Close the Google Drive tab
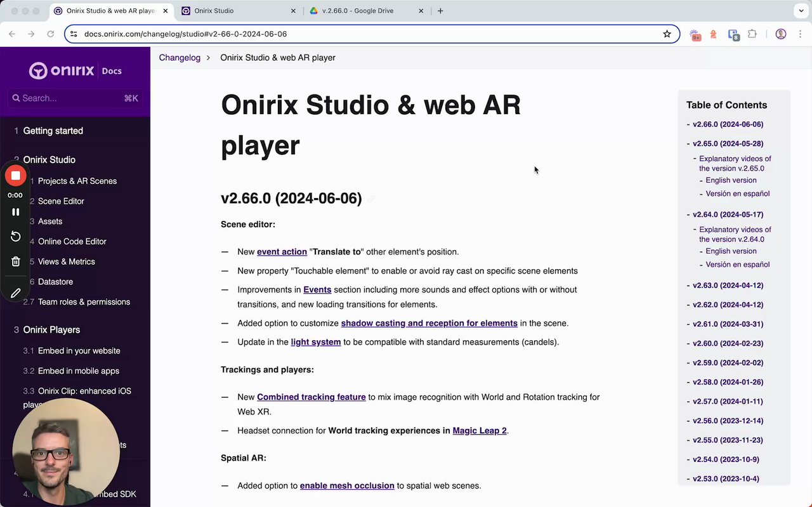Viewport: 812px width, 507px height. pos(421,11)
